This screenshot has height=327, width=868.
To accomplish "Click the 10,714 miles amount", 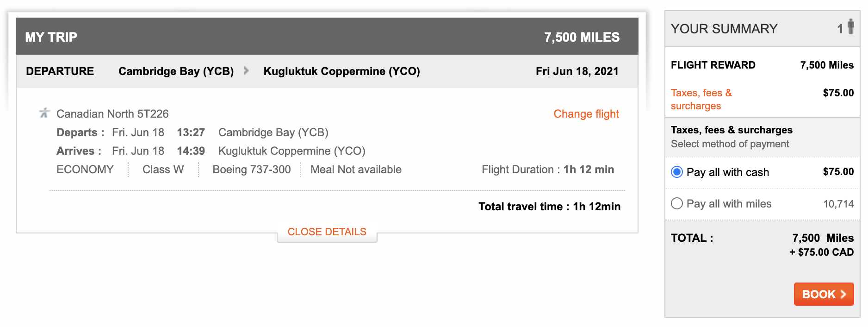I will coord(838,204).
